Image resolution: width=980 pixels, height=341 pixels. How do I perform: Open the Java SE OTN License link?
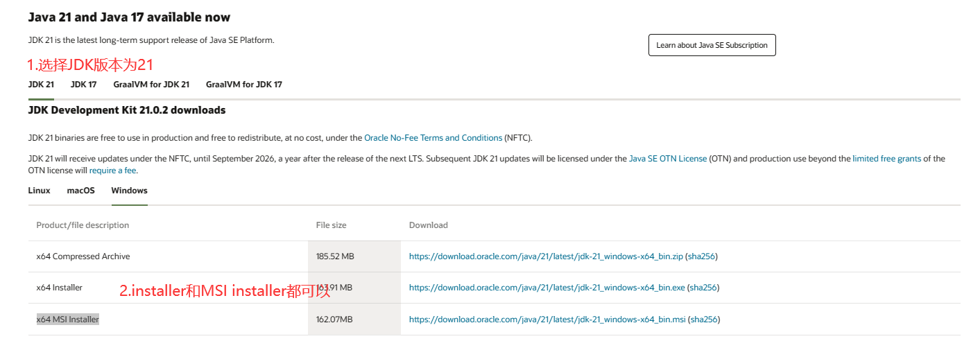point(667,159)
